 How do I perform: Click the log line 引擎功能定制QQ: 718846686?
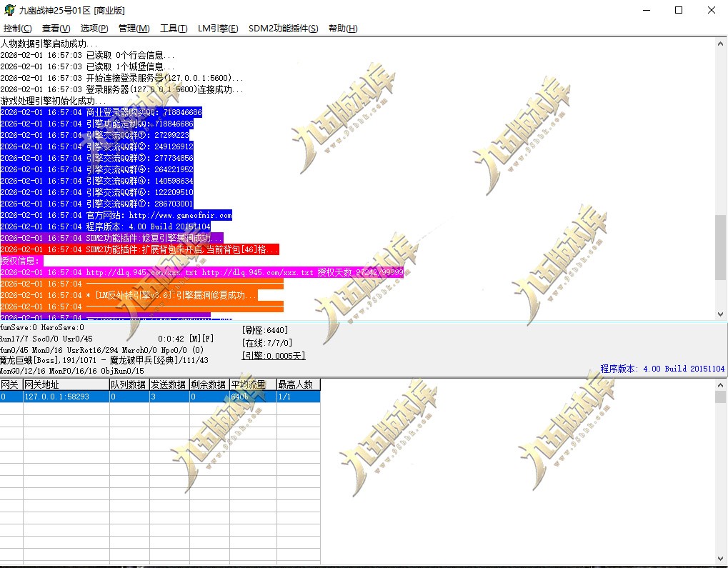pos(97,124)
